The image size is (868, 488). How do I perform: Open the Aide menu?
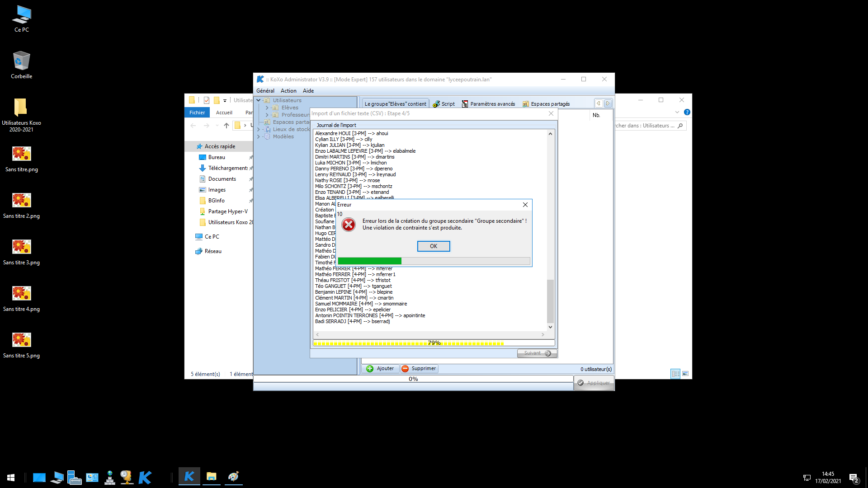click(308, 91)
